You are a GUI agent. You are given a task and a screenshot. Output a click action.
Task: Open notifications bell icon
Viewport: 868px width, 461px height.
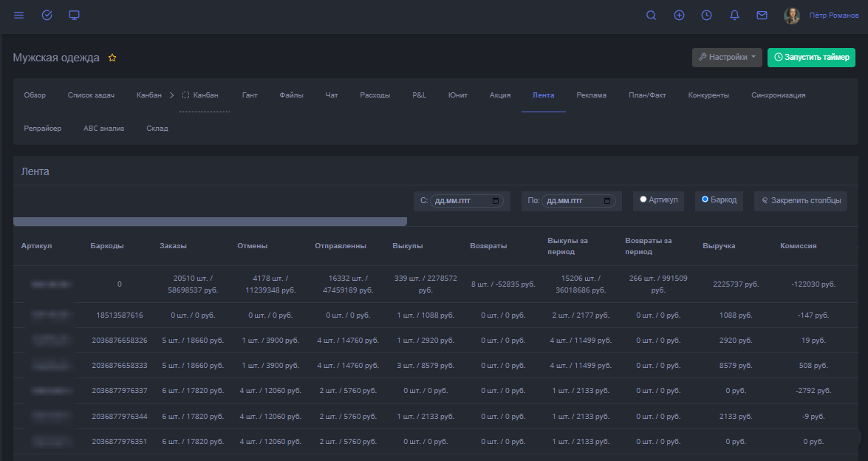pyautogui.click(x=734, y=16)
